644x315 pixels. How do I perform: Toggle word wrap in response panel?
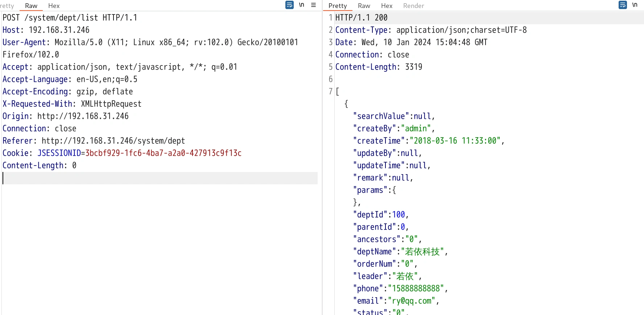pos(623,5)
